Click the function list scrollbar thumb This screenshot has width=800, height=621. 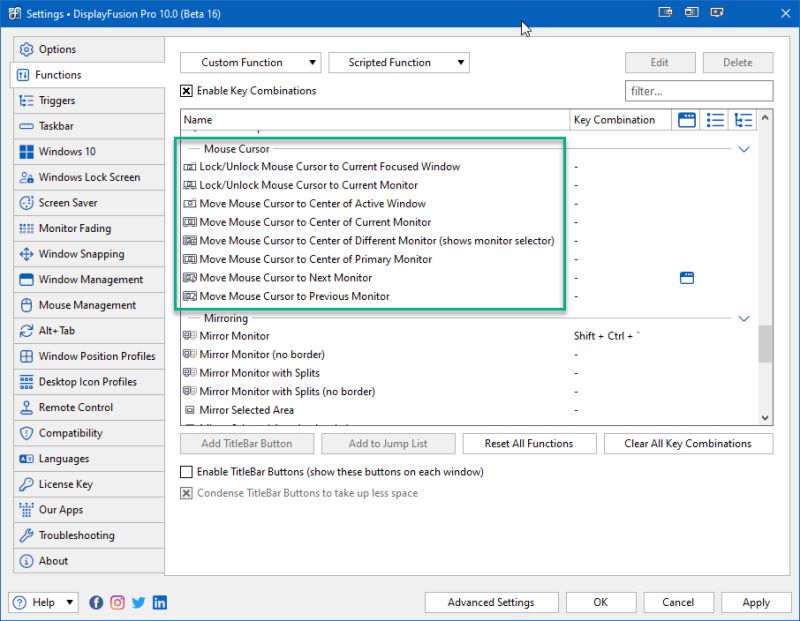(x=765, y=344)
